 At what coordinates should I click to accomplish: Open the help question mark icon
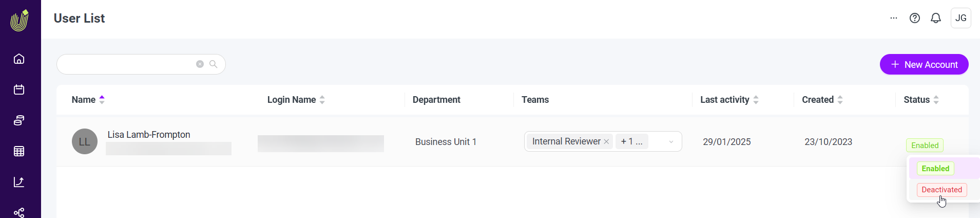(x=915, y=18)
